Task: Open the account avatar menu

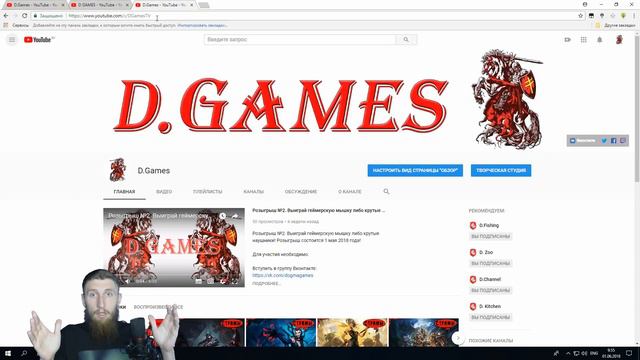Action: [x=619, y=40]
